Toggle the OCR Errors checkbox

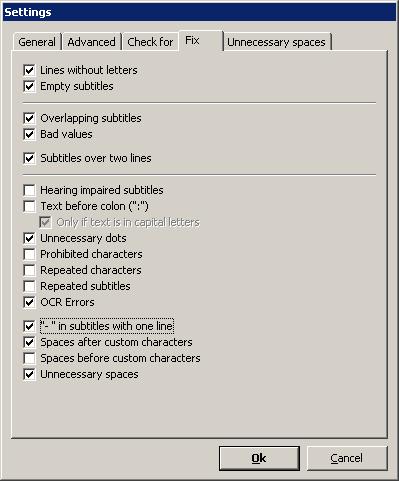29,302
